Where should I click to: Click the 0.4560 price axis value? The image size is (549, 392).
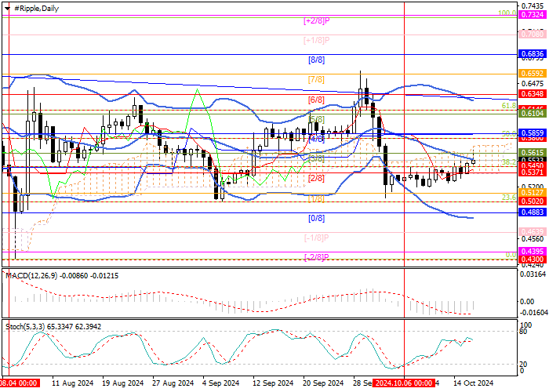click(533, 239)
